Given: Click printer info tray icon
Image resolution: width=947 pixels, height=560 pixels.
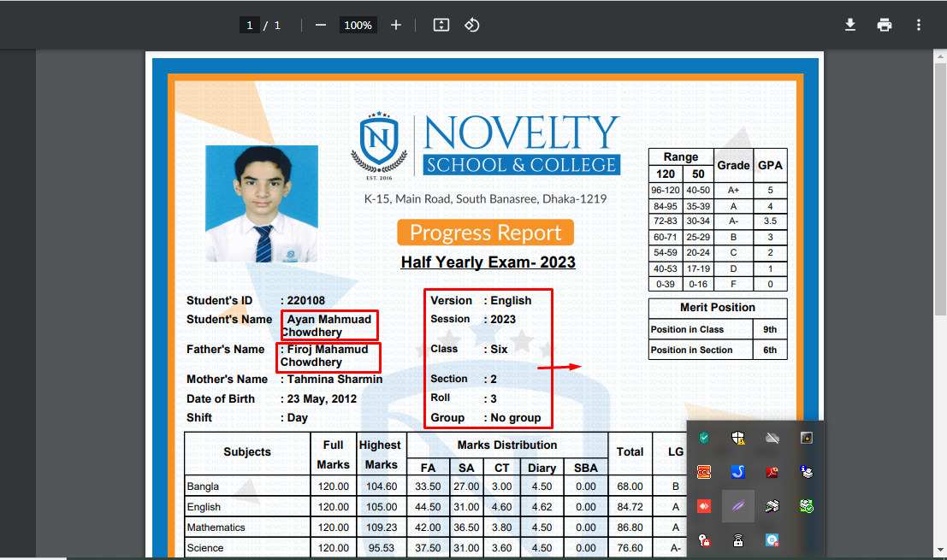Looking at the screenshot, I should pos(807,472).
